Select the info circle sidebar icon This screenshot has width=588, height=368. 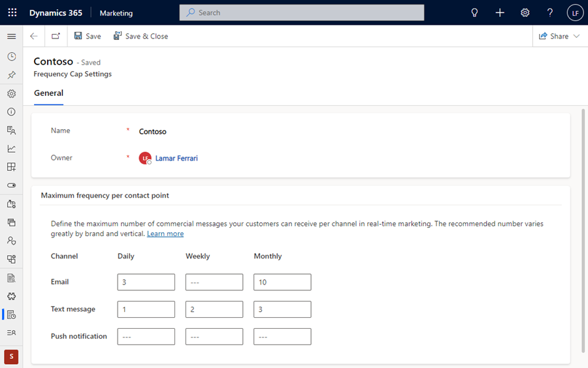[12, 112]
